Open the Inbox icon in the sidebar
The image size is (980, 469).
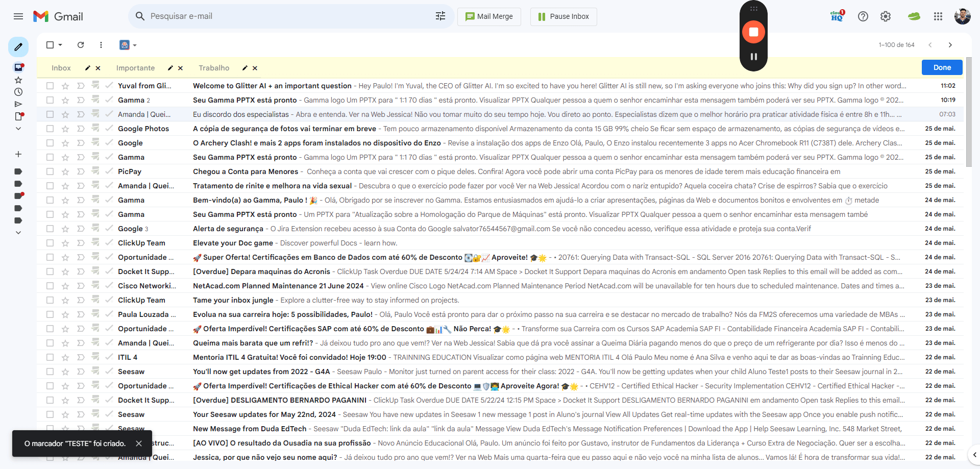[18, 67]
